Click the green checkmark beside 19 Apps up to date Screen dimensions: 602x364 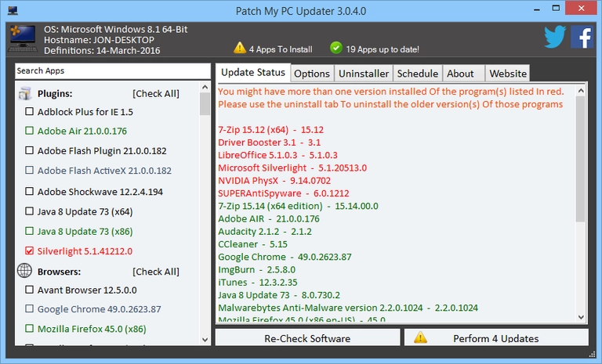click(x=336, y=48)
